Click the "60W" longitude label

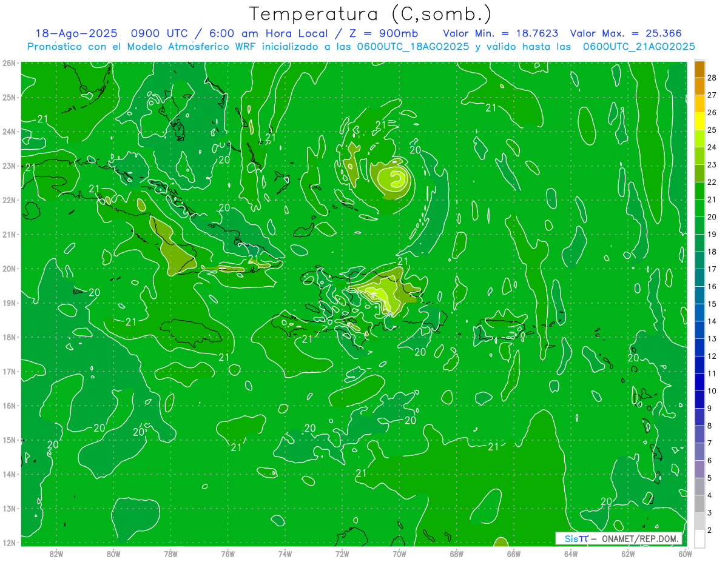(685, 554)
